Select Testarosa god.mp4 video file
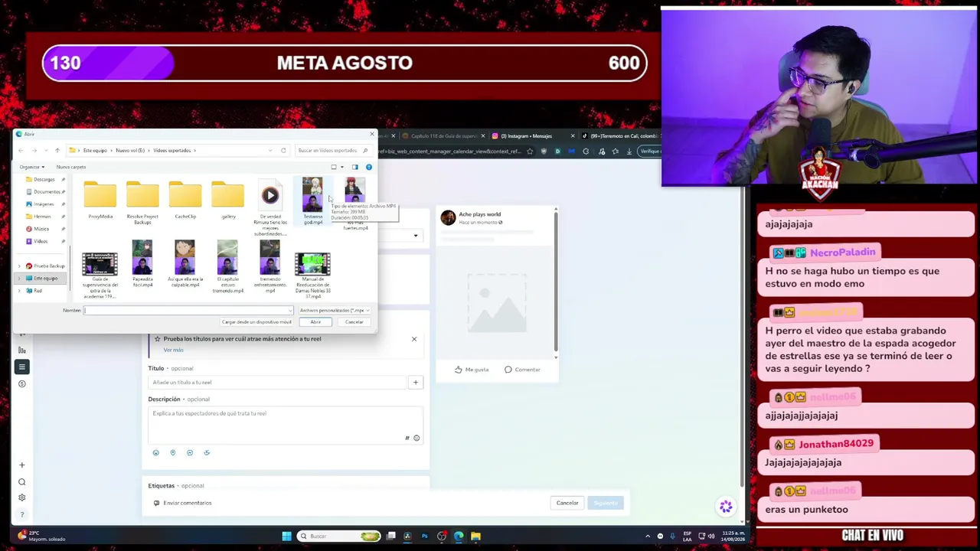 coord(312,201)
